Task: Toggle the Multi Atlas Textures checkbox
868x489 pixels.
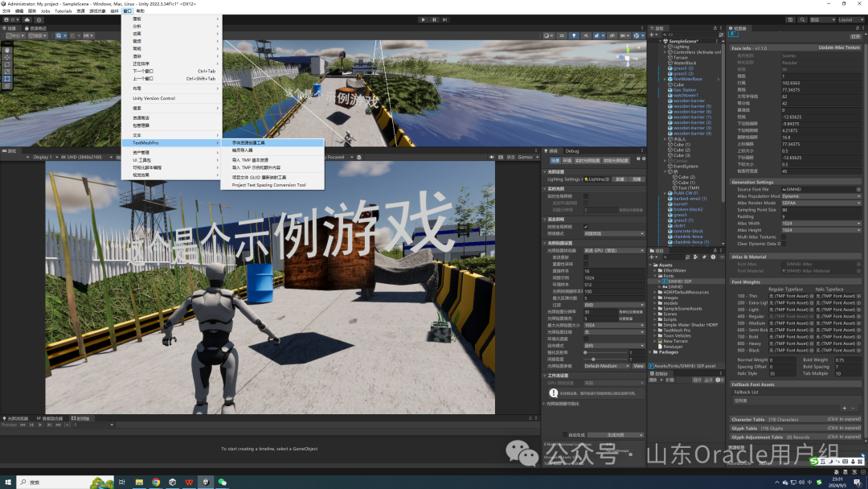Action: click(784, 237)
